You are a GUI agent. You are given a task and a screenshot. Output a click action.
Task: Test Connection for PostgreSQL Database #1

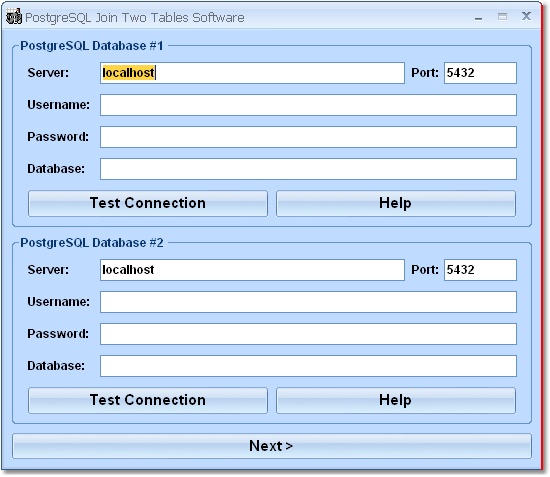click(148, 203)
